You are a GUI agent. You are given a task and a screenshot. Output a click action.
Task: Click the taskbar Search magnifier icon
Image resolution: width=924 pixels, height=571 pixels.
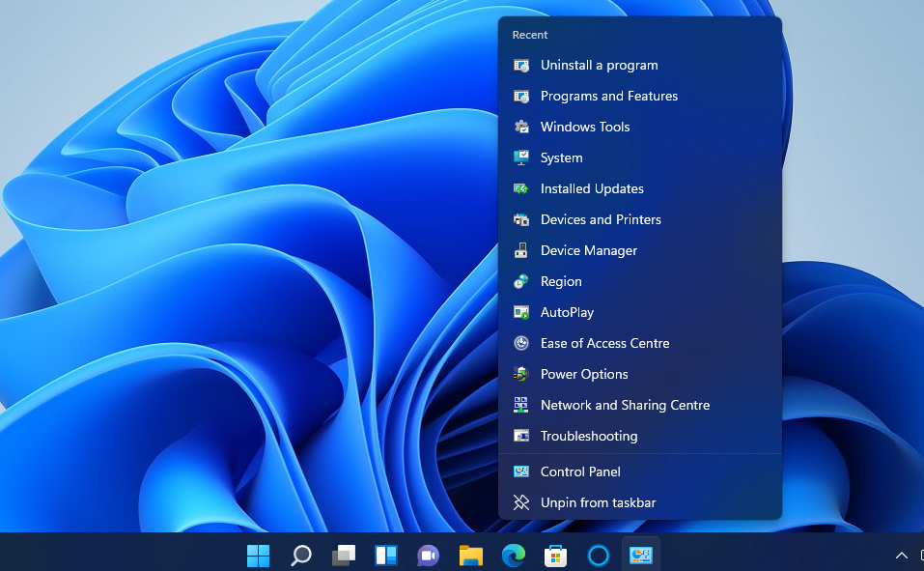(x=301, y=555)
